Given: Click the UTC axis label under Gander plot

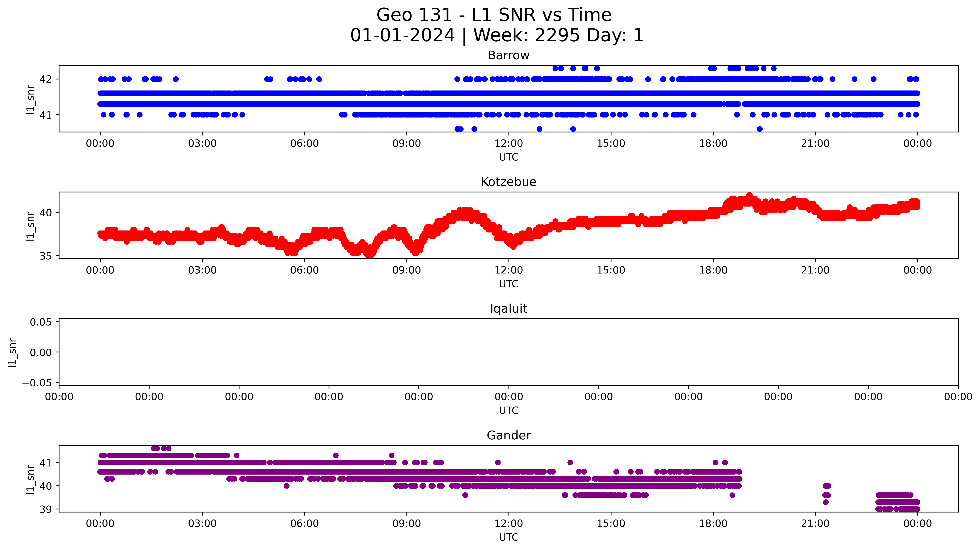Looking at the screenshot, I should 509,537.
